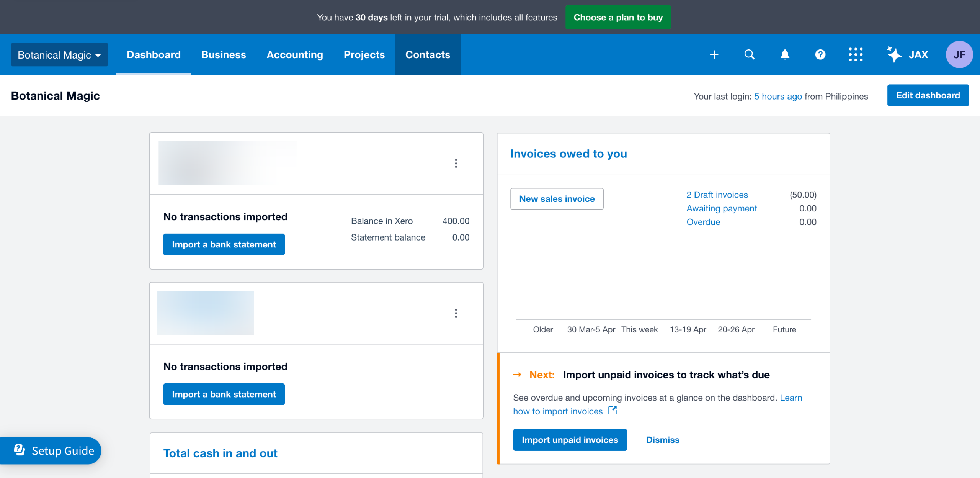
Task: Click the plus create-new icon
Action: click(x=714, y=54)
